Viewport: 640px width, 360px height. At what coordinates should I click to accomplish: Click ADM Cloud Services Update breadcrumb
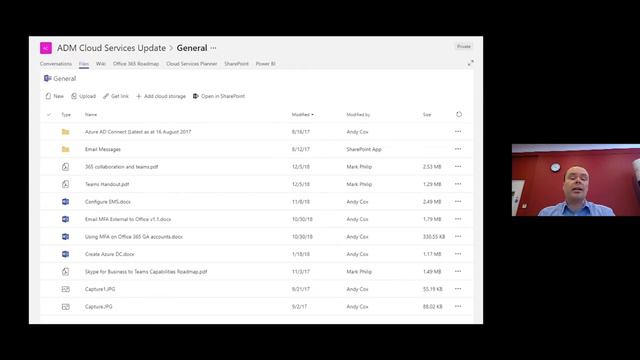point(111,48)
